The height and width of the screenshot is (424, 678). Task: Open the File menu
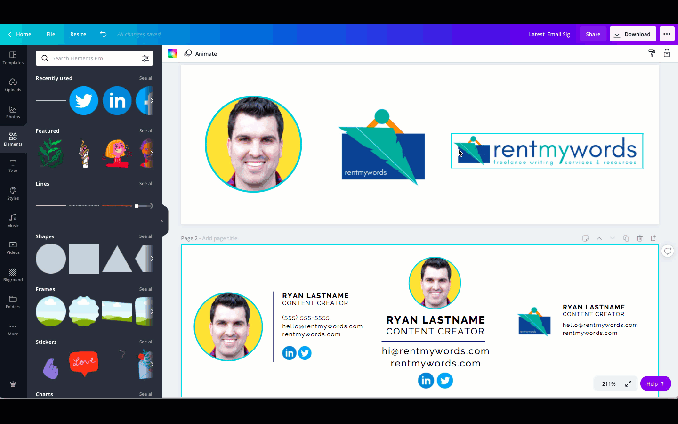(x=51, y=34)
